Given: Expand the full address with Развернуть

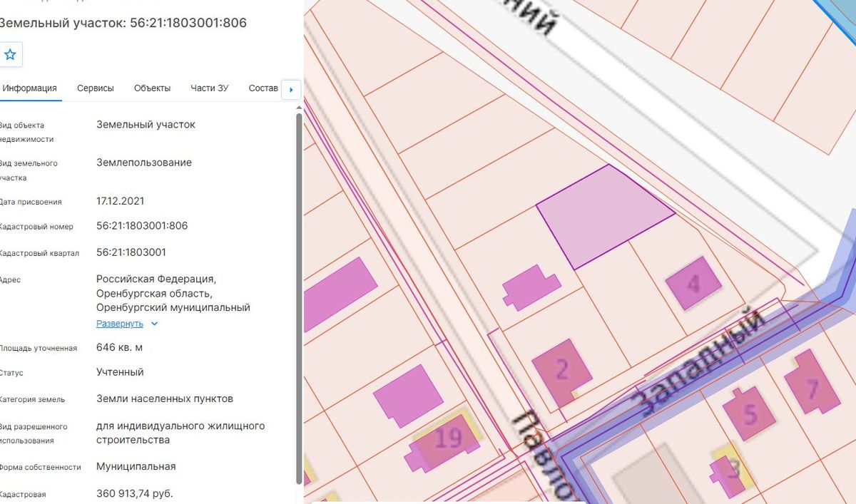Looking at the screenshot, I should click(120, 324).
